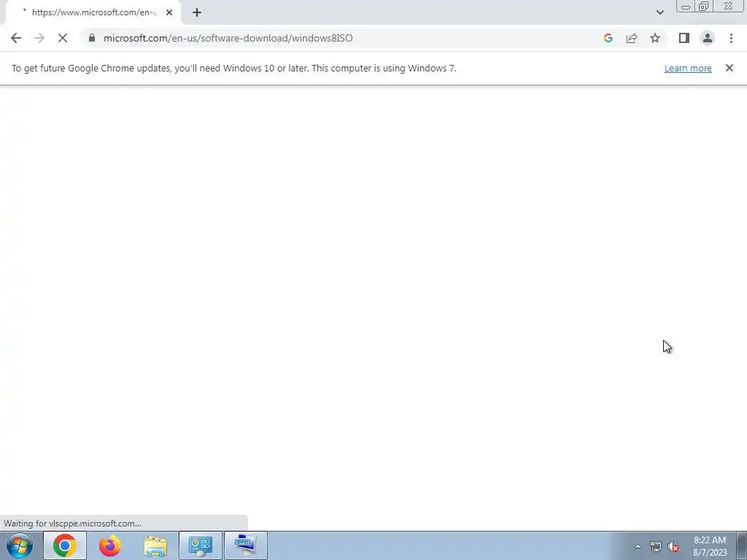Stop loading the page
This screenshot has width=747, height=560.
coord(63,38)
